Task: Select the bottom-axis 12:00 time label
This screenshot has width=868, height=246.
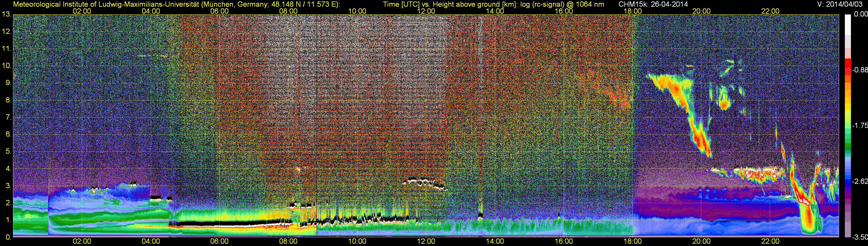Action: click(426, 241)
